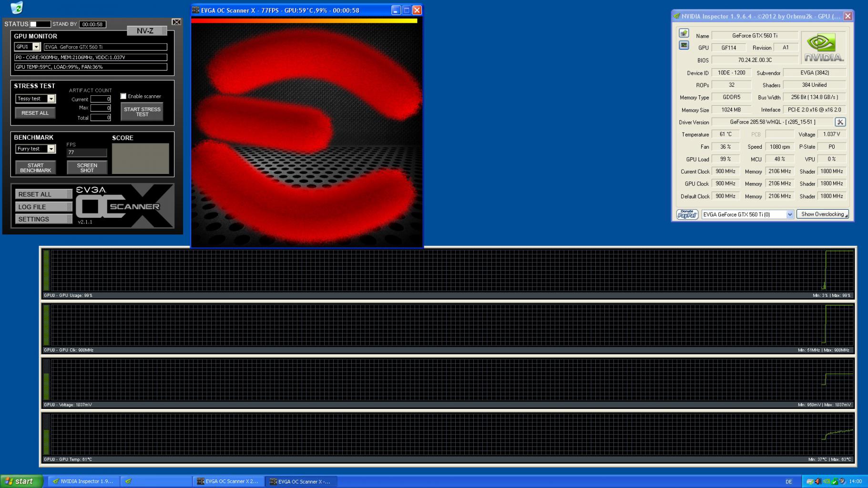Click RESET ALL beside the EVGA logo

[43, 194]
